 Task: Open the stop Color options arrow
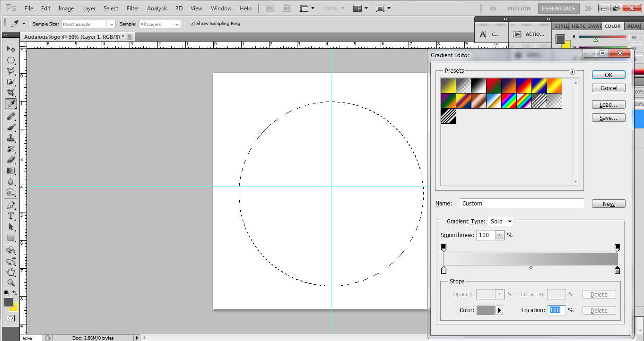click(499, 310)
